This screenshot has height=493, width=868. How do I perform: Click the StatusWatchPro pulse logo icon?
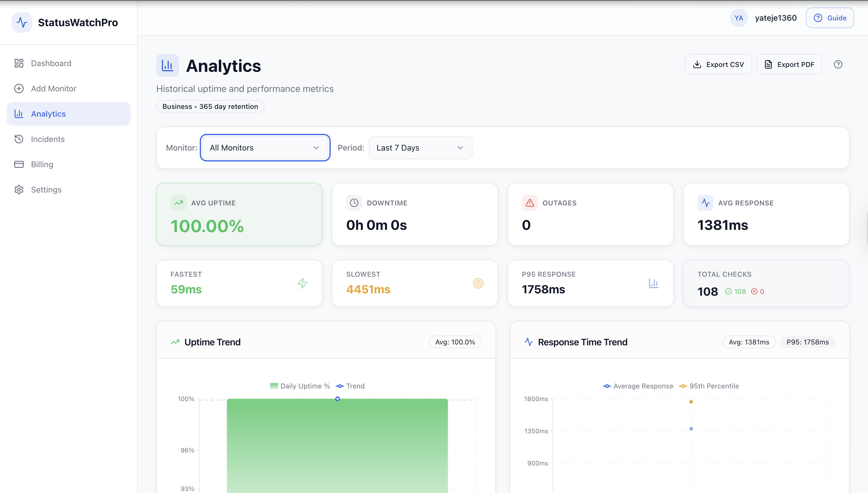[22, 22]
